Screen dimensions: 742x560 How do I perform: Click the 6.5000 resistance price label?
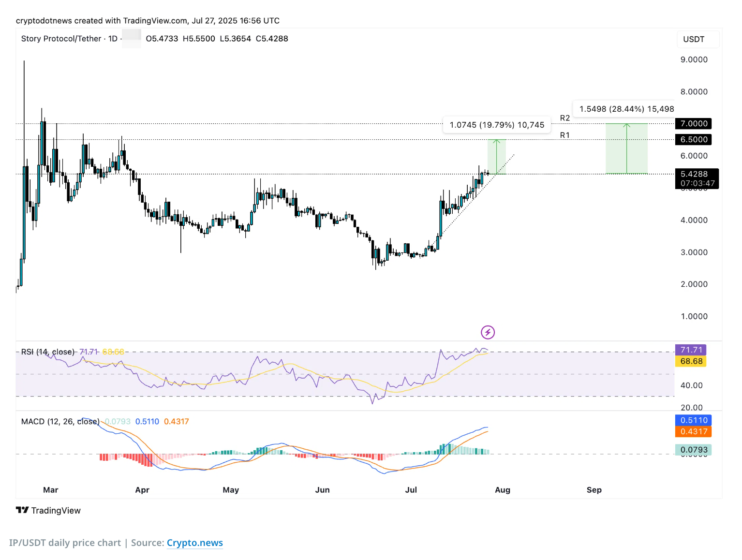coord(694,140)
